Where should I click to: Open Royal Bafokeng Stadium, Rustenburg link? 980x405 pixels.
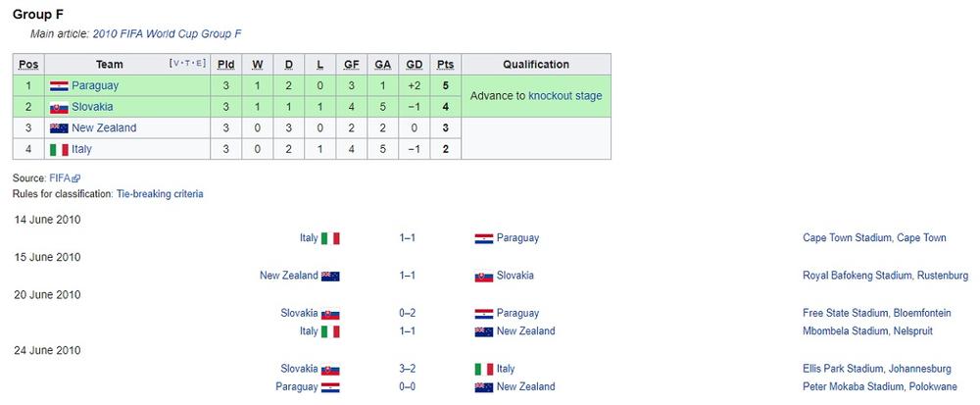point(875,276)
